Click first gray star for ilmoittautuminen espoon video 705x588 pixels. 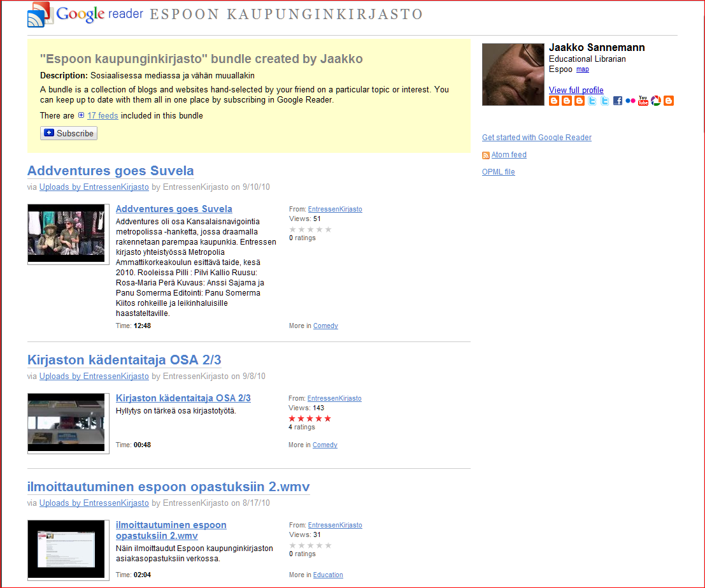click(293, 545)
